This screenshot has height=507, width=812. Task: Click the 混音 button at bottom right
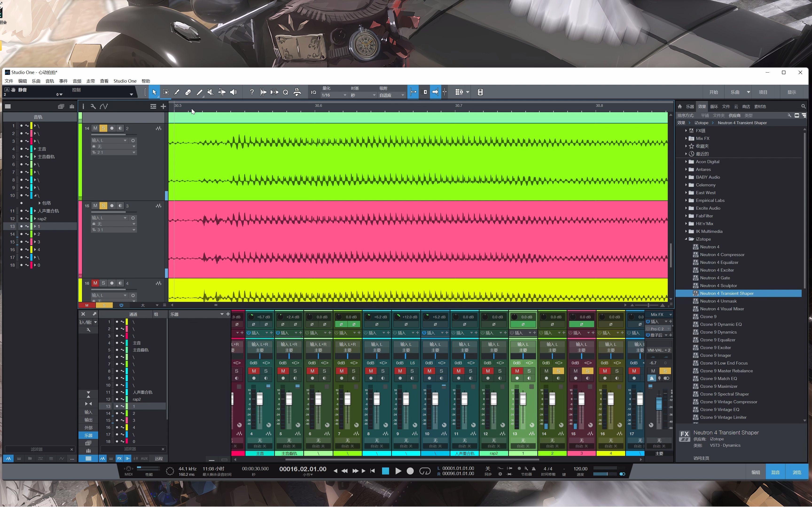775,472
